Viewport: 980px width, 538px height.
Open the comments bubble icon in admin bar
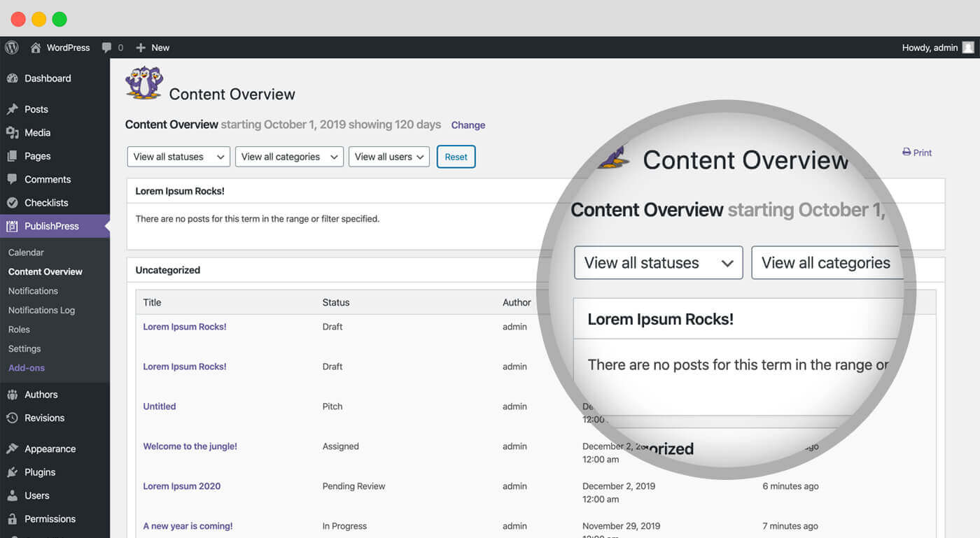click(107, 48)
